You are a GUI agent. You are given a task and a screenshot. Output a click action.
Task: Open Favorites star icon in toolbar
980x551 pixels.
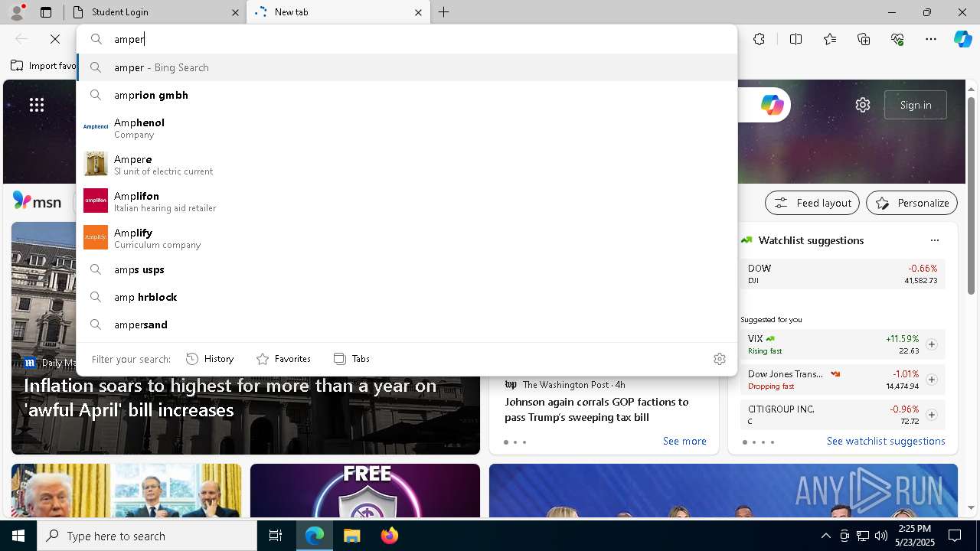click(x=830, y=39)
